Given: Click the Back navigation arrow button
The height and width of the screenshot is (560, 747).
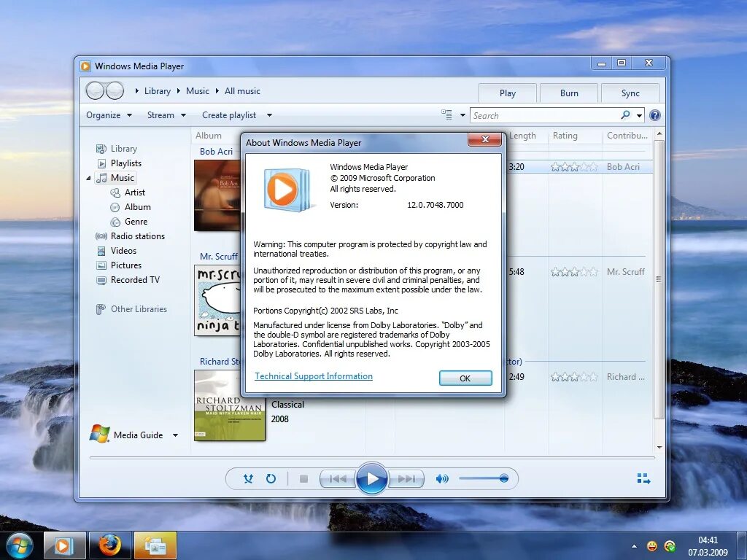Looking at the screenshot, I should click(95, 90).
